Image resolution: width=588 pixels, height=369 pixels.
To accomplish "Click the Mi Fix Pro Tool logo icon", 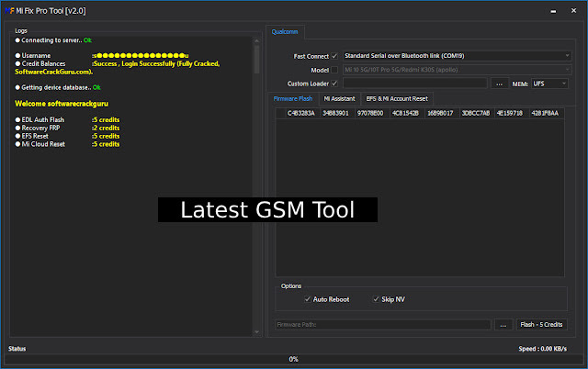I will tap(9, 11).
